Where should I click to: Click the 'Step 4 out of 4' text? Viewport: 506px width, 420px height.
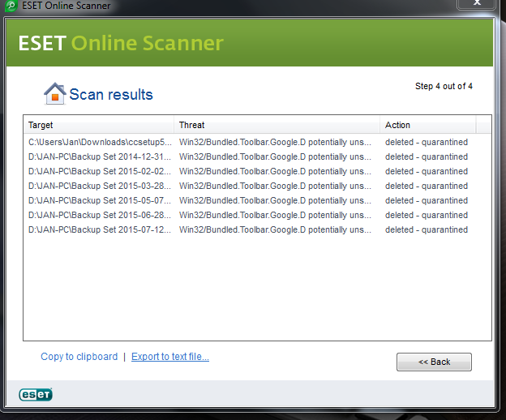pos(444,86)
